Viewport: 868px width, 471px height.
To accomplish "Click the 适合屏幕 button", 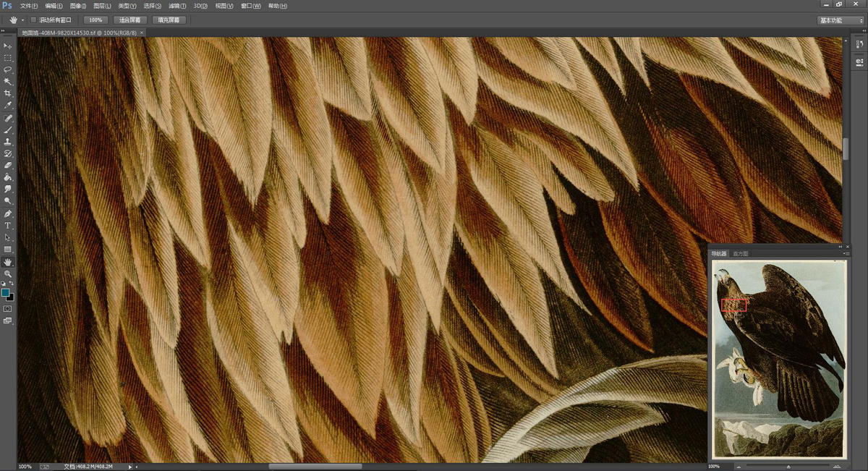I will click(x=130, y=20).
